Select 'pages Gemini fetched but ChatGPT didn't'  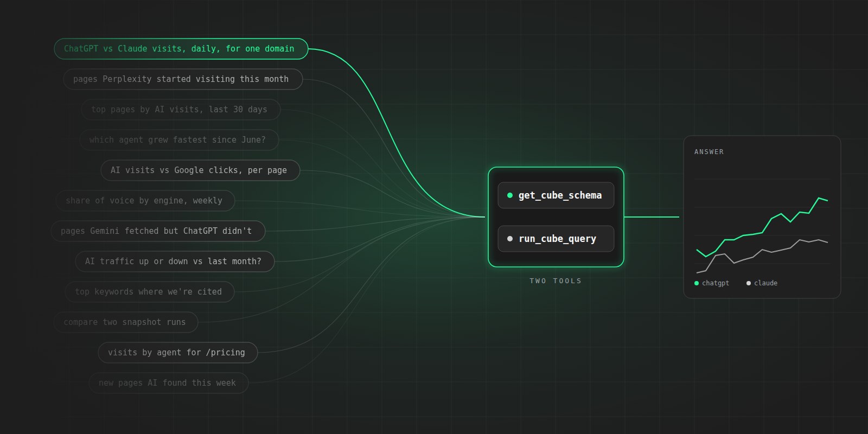coord(158,231)
